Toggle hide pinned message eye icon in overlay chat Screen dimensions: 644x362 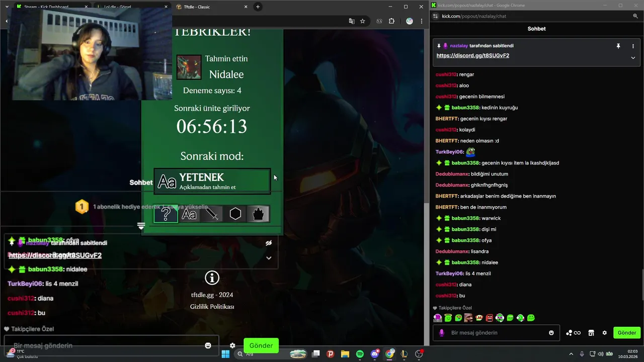coord(269,243)
